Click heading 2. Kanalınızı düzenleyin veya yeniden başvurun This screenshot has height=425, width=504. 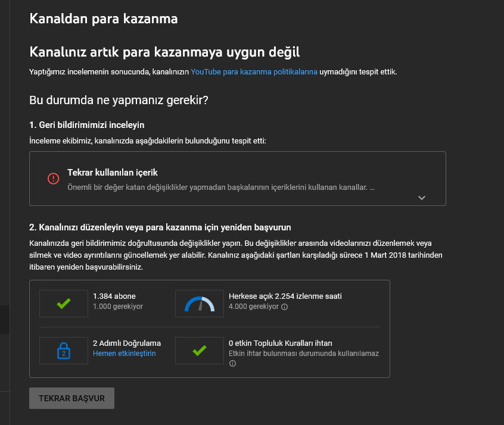click(x=160, y=227)
